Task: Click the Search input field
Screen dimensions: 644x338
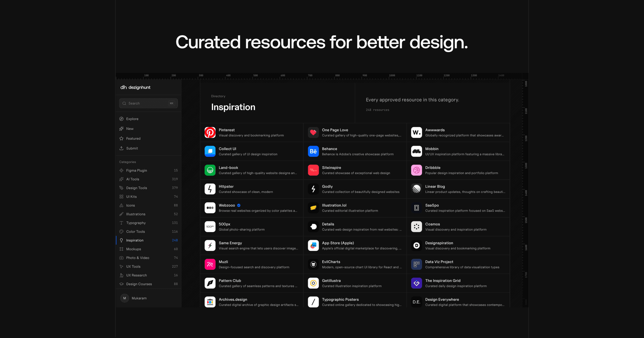Action: (148, 103)
